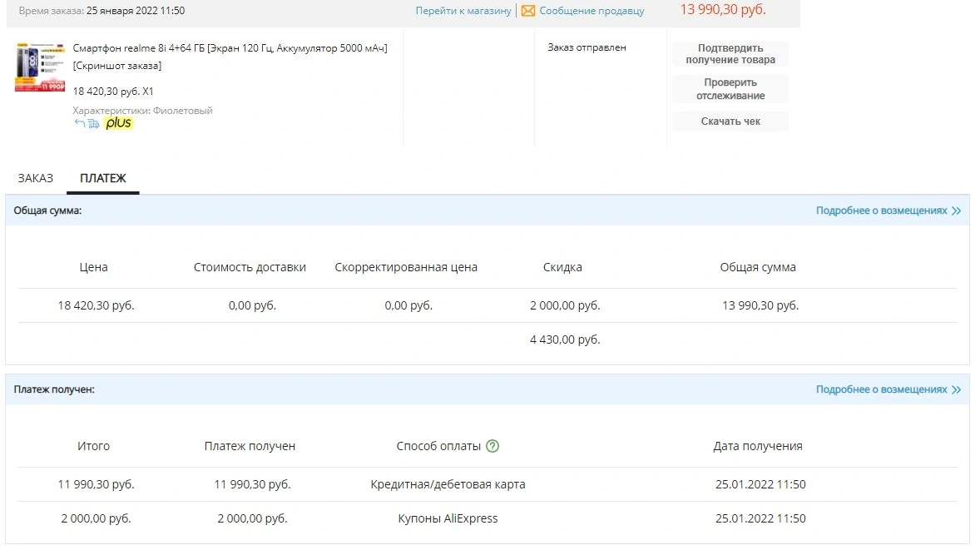Screen dimensions: 980x550
Task: Click the discount value 2 000,00 руб. under Скидка
Action: point(565,305)
